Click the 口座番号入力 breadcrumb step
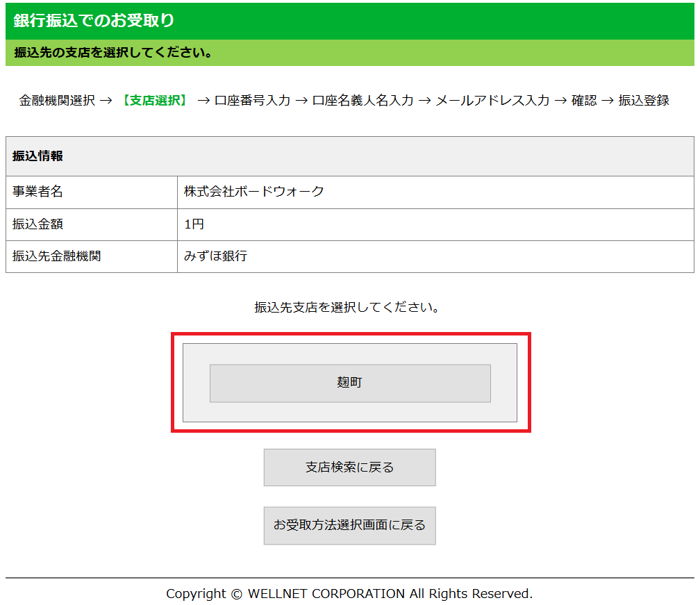 [x=253, y=101]
